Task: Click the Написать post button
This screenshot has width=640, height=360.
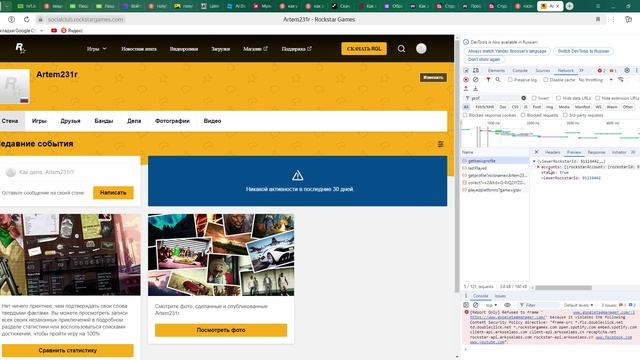Action: click(113, 193)
